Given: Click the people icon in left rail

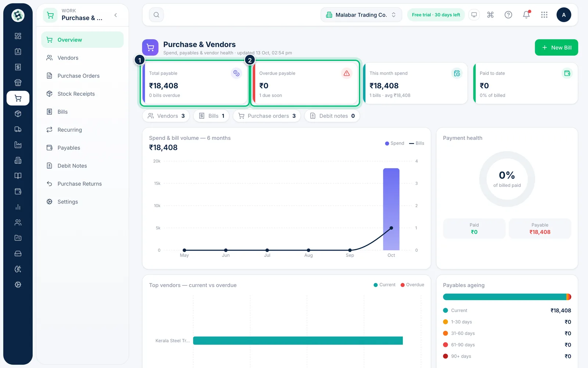Looking at the screenshot, I should [18, 222].
